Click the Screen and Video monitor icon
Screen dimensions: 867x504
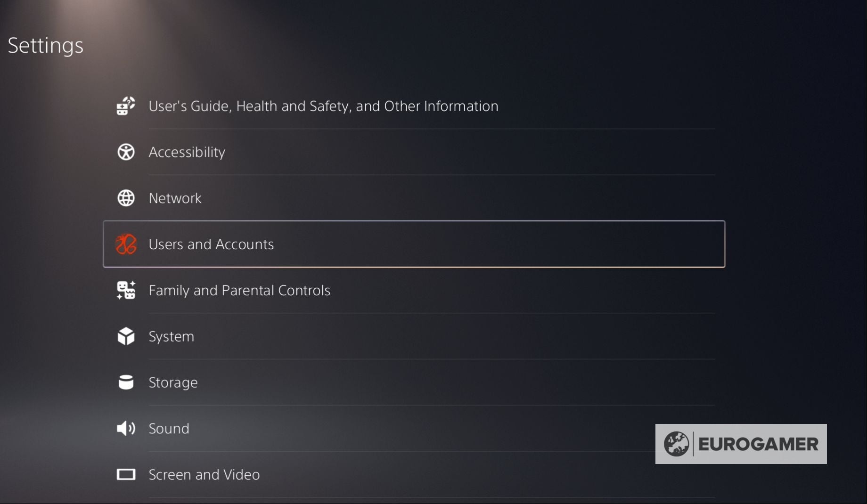click(x=125, y=475)
